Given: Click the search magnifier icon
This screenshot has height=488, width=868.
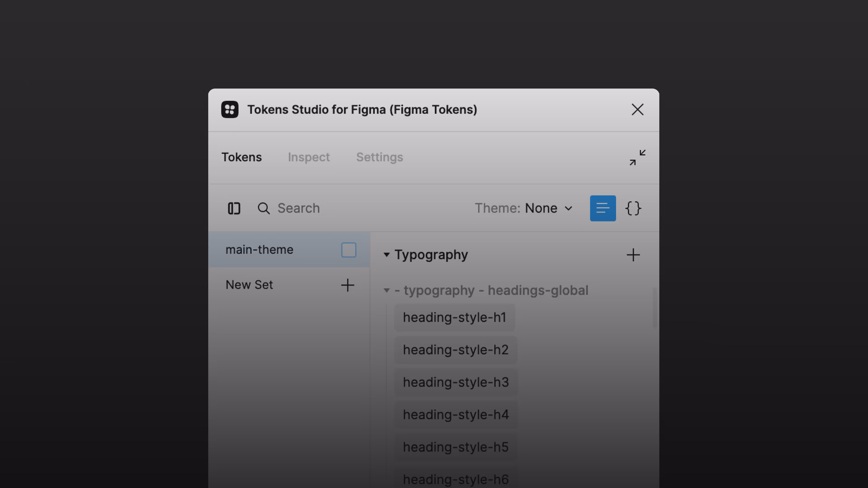Looking at the screenshot, I should click(264, 209).
